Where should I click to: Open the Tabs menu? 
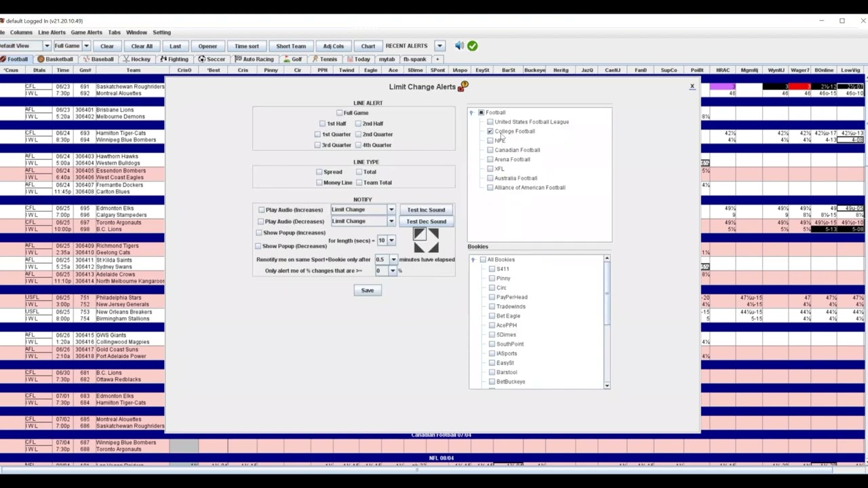(x=114, y=33)
